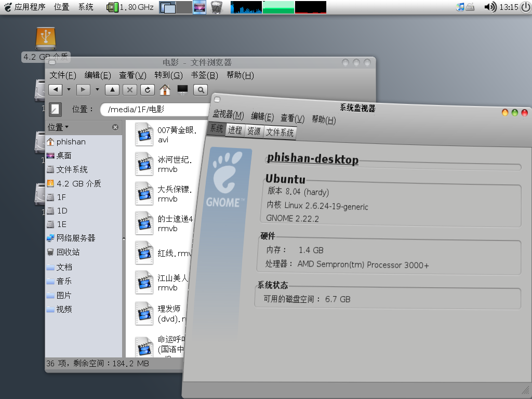
Task: Reload the current folder in file browser
Action: [x=147, y=89]
